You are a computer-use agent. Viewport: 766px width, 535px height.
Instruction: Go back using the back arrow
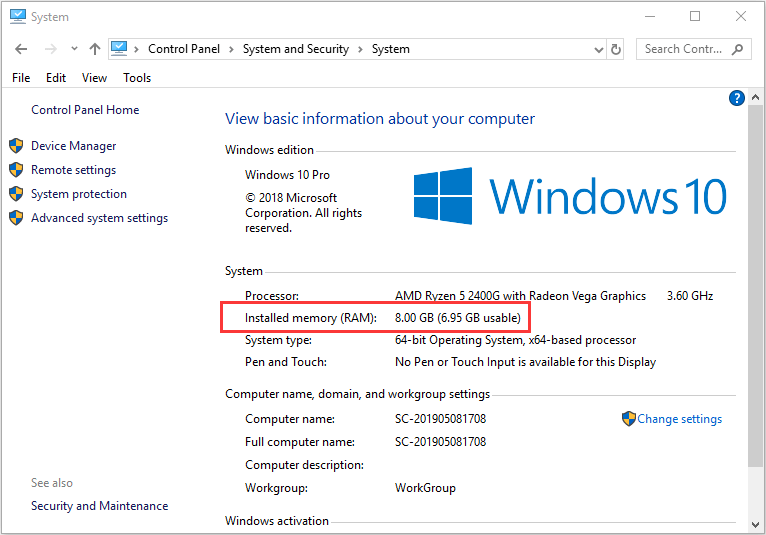click(x=21, y=49)
